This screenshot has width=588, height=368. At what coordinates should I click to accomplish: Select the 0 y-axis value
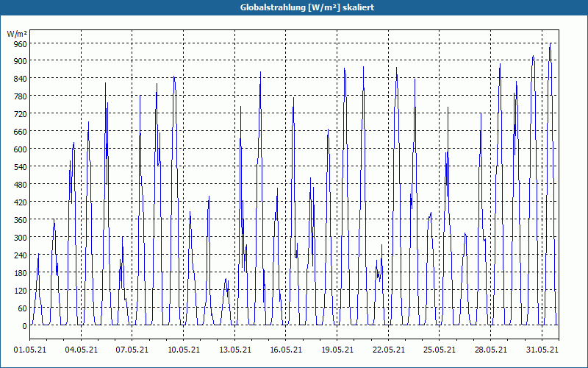click(24, 326)
